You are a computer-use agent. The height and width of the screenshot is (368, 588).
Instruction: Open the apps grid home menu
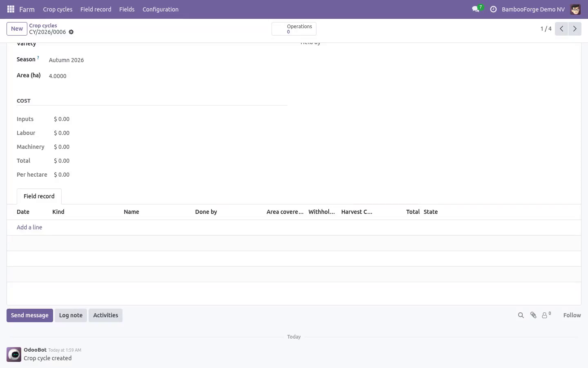click(11, 9)
